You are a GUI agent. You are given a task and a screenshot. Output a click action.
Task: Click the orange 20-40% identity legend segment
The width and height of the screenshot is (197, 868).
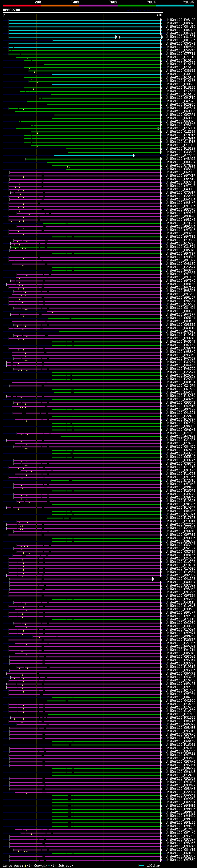(x=60, y=6)
